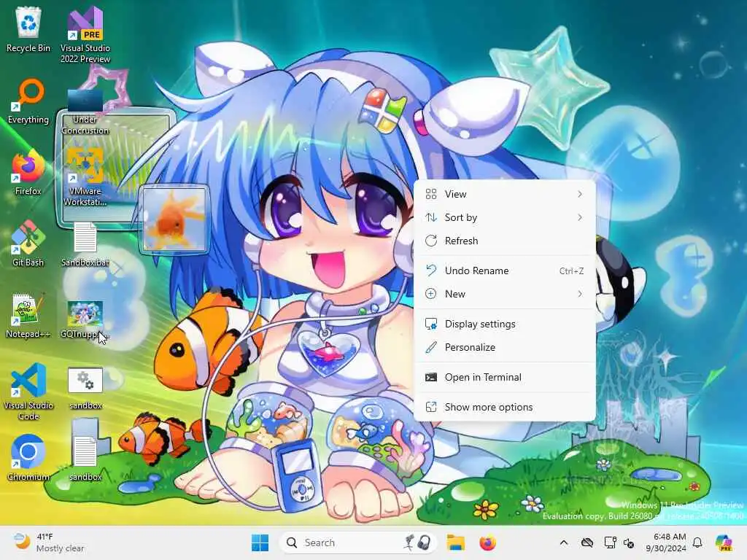Image resolution: width=747 pixels, height=560 pixels.
Task: Open the Recycle Bin desktop icon
Action: click(x=28, y=29)
